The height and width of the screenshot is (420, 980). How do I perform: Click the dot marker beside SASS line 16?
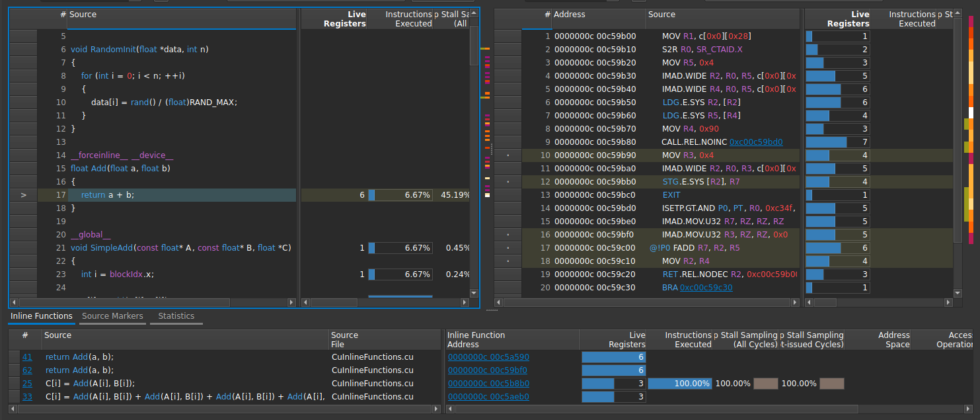(x=508, y=234)
